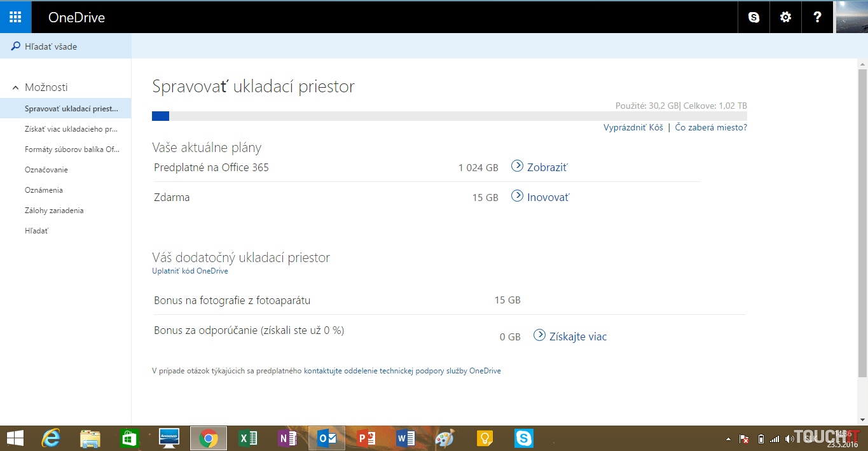The image size is (868, 451).
Task: Click Získajte viac referral link
Action: [x=577, y=337]
